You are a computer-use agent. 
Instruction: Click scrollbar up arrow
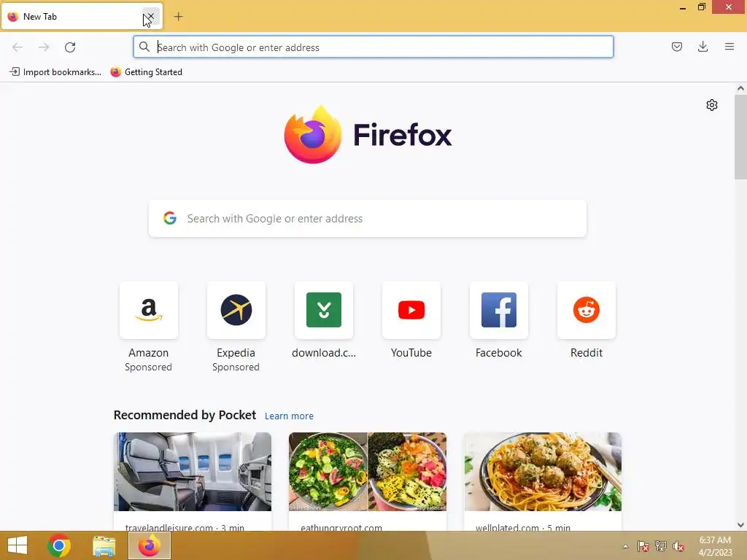point(740,88)
